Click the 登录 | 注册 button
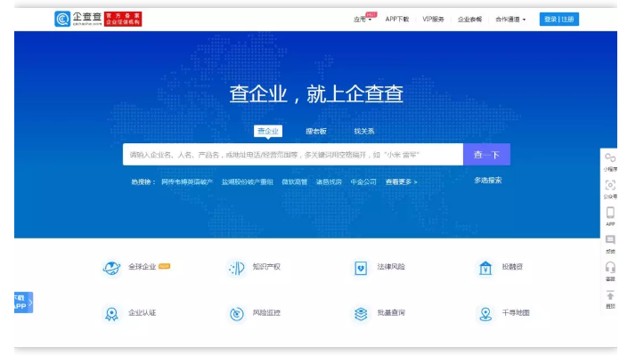Image resolution: width=644 pixels, height=355 pixels. 559,20
